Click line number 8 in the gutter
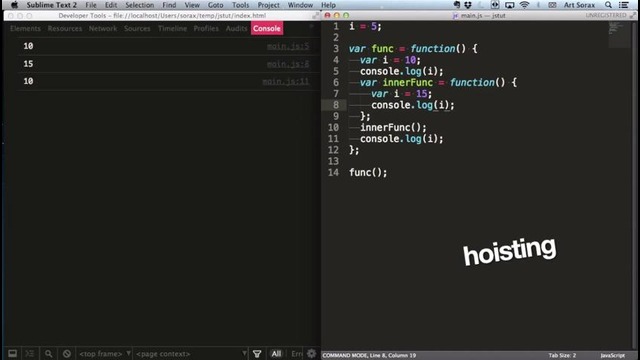The width and height of the screenshot is (640, 360). coord(336,105)
